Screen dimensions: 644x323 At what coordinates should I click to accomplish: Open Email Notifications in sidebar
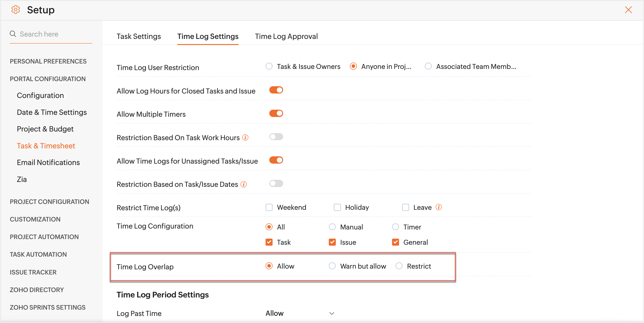[x=48, y=162]
